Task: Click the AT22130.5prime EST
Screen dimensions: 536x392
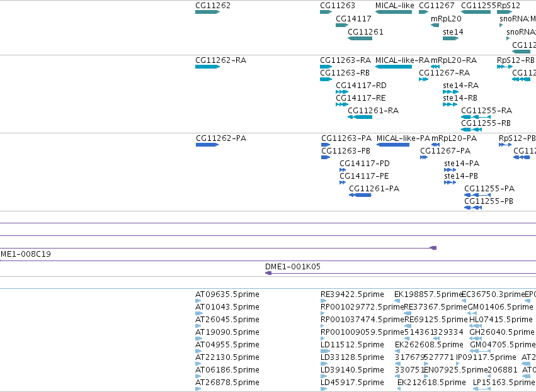Action: tap(198, 364)
